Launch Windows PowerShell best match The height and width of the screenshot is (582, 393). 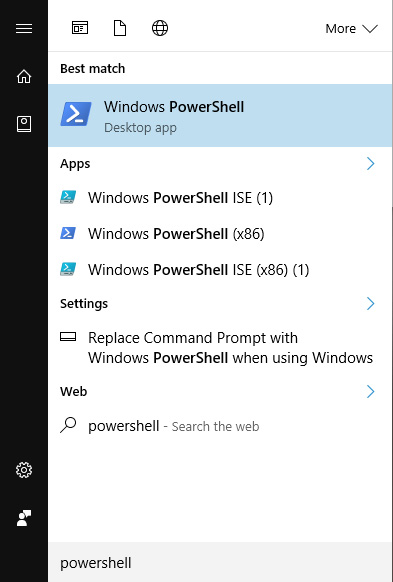pyautogui.click(x=220, y=115)
